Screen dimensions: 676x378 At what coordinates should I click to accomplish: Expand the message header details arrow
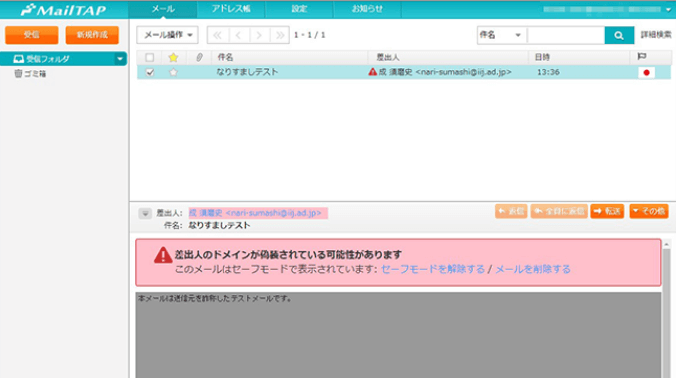145,213
